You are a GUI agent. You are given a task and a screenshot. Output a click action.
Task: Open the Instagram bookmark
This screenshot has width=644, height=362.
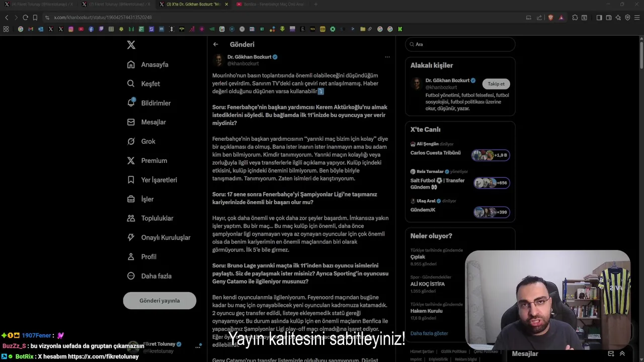[71, 29]
